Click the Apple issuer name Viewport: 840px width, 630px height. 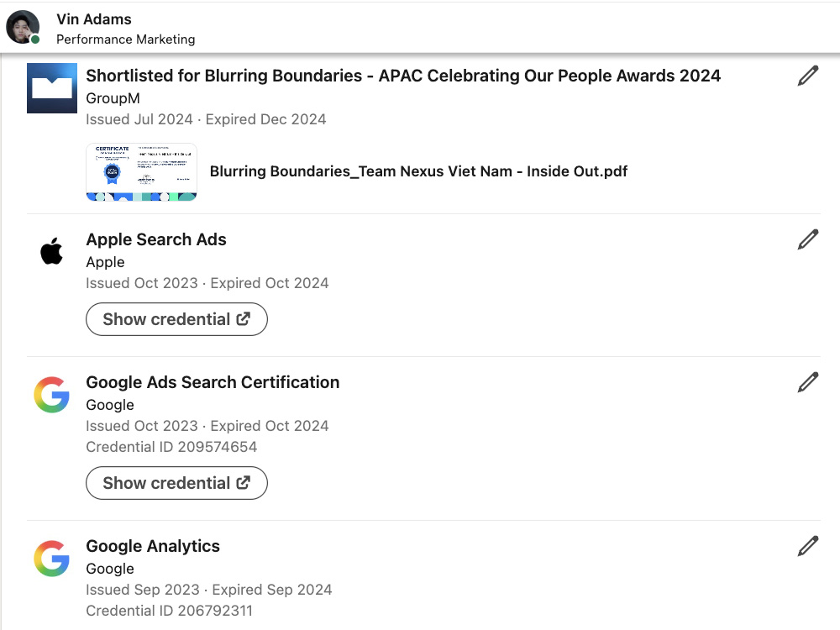coord(105,262)
